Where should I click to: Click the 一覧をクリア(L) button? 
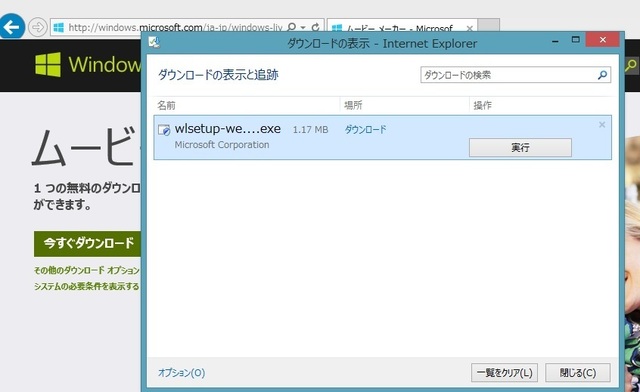click(x=504, y=372)
